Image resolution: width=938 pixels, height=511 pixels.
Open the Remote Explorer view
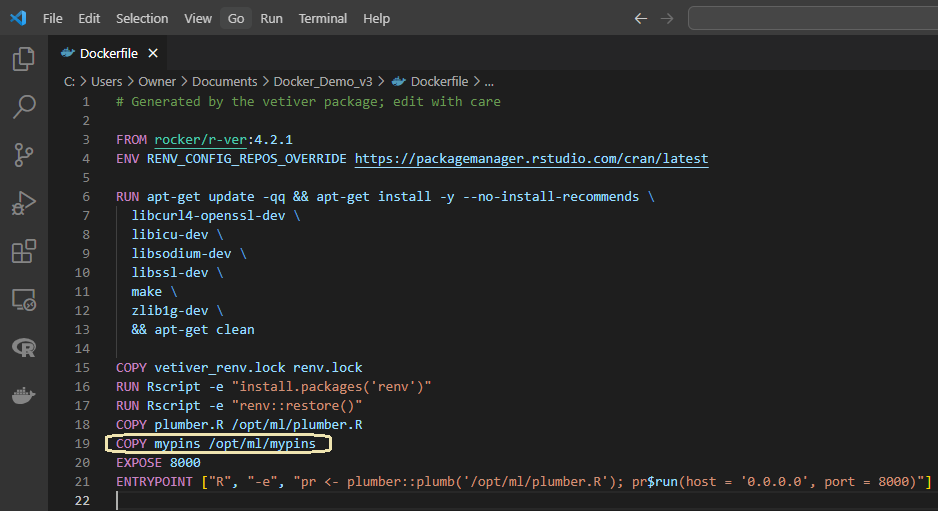click(24, 299)
